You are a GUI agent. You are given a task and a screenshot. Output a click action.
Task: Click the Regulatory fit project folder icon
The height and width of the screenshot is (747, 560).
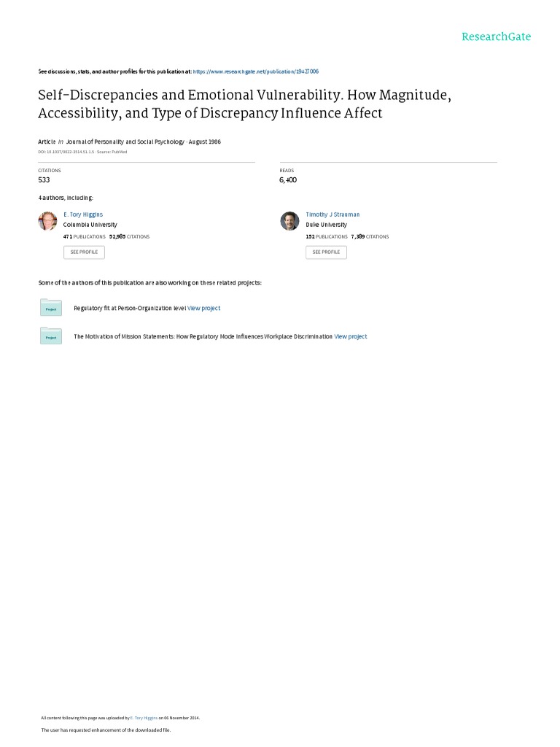(x=51, y=307)
